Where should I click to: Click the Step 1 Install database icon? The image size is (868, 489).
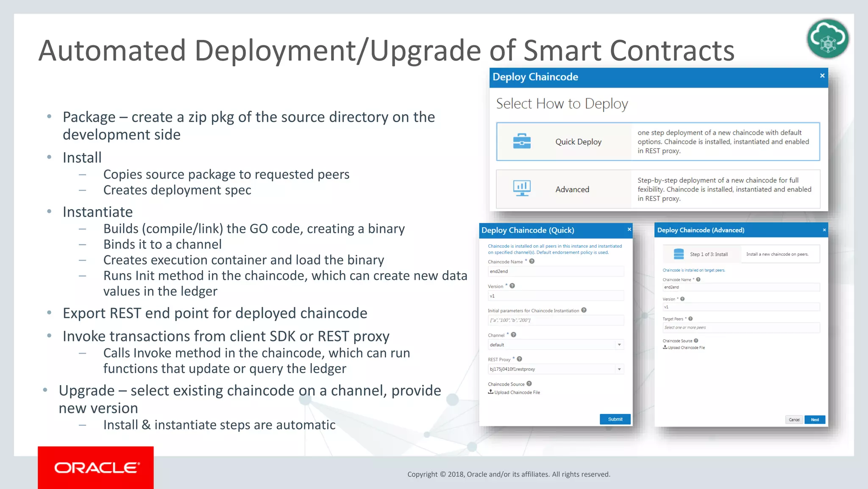(679, 254)
